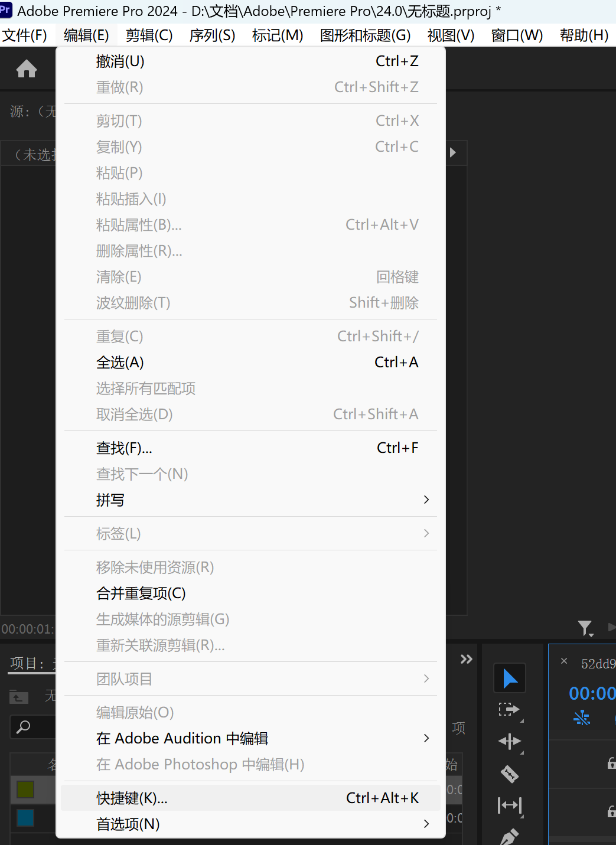Close the open 编辑(E) menu
The width and height of the screenshot is (616, 845).
click(x=86, y=35)
